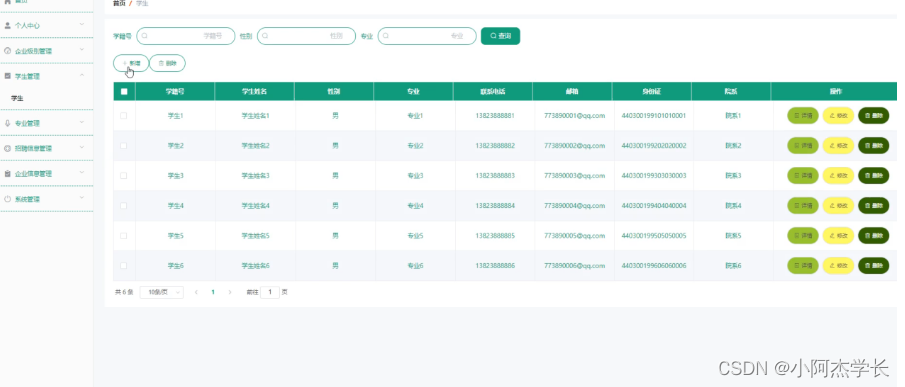This screenshot has width=905, height=387.
Task: Open the 10条/页 page size dropdown
Action: (162, 292)
